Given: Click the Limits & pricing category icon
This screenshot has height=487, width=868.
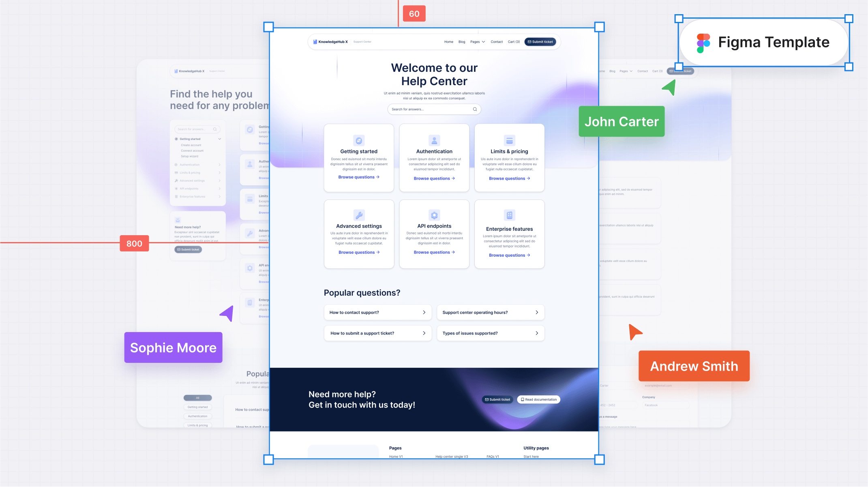Looking at the screenshot, I should 509,139.
